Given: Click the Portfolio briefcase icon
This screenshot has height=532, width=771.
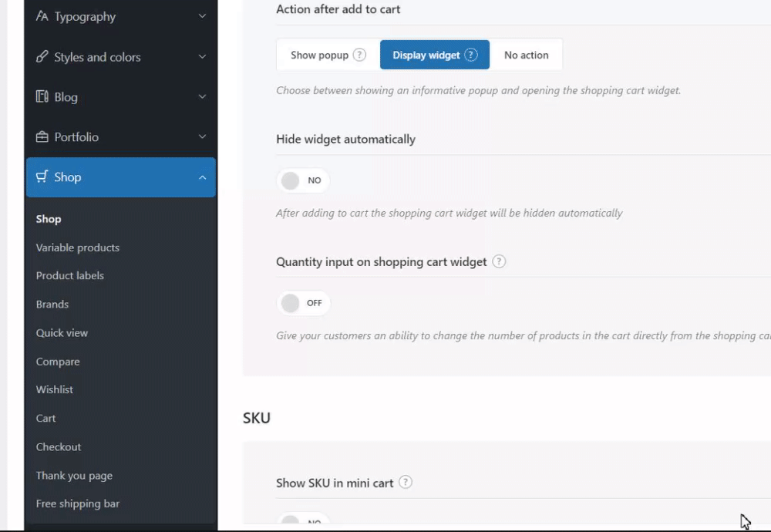Looking at the screenshot, I should 42,137.
